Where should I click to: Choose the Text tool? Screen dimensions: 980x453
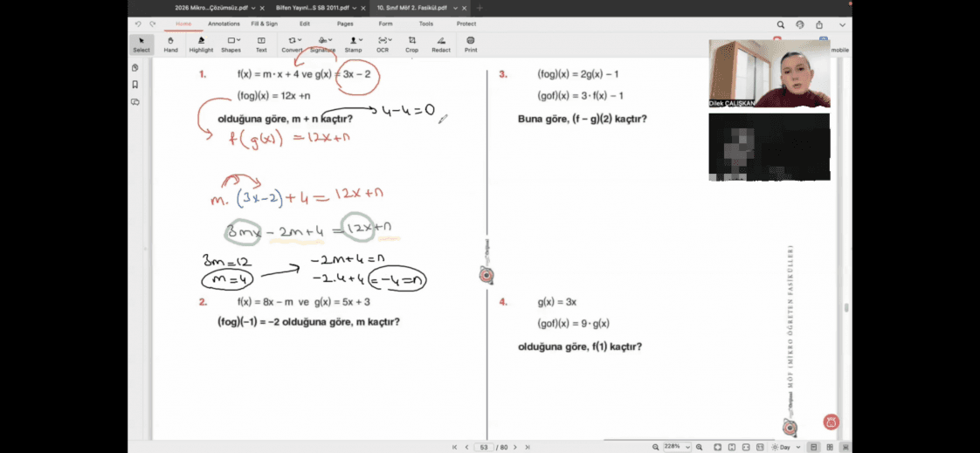click(x=261, y=45)
